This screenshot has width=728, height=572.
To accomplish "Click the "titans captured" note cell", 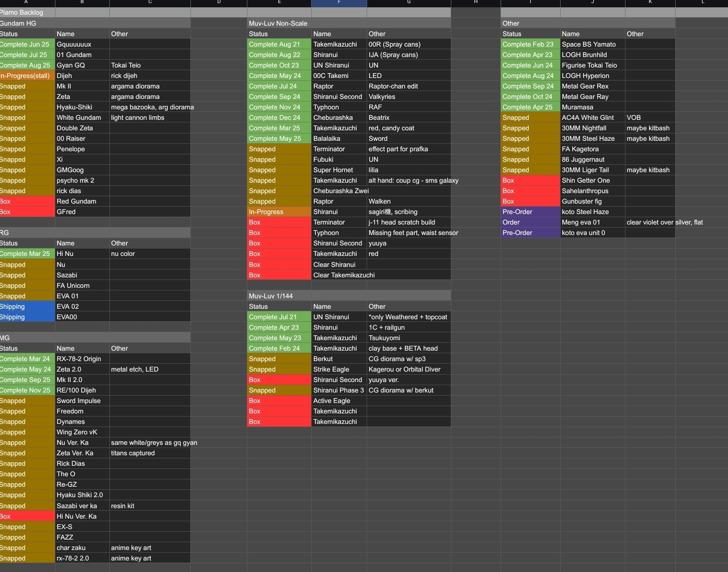I will (150, 453).
